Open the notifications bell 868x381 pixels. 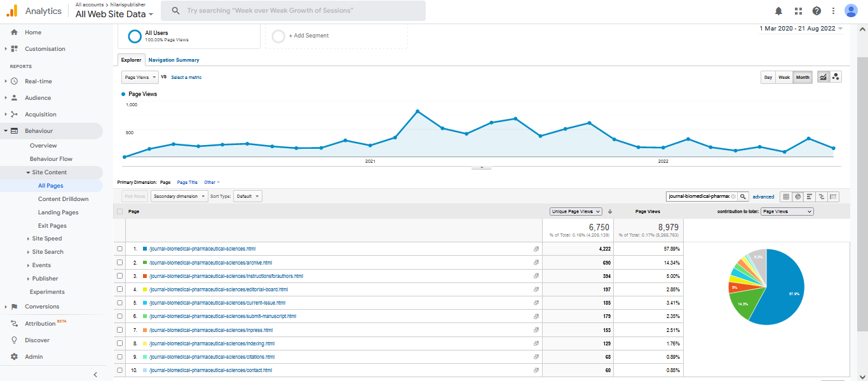[778, 11]
